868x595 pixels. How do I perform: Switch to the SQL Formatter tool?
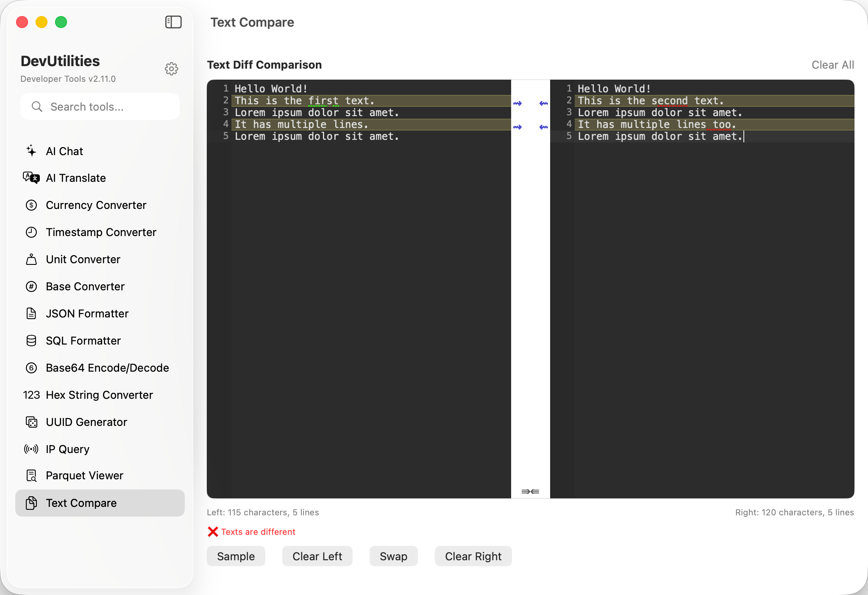pos(83,341)
